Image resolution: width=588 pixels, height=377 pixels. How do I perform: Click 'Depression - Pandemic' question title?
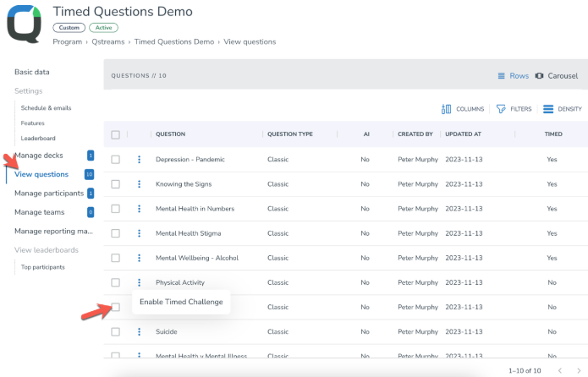point(190,160)
